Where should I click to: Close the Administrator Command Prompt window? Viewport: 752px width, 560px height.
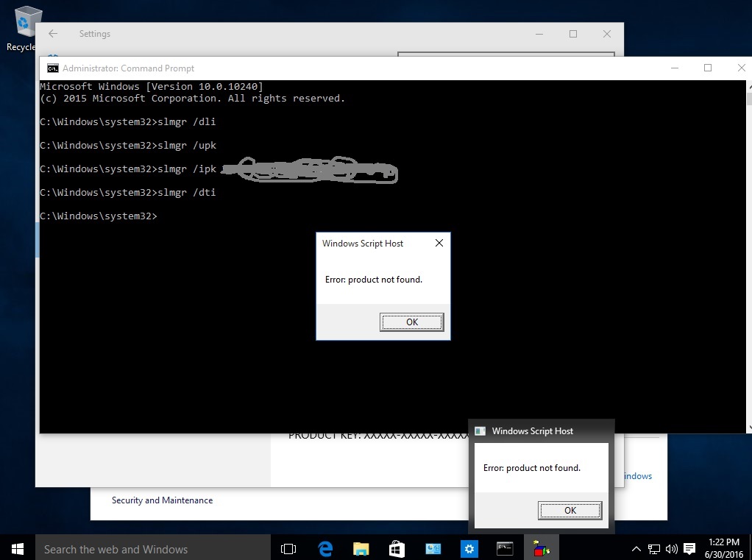(x=741, y=68)
